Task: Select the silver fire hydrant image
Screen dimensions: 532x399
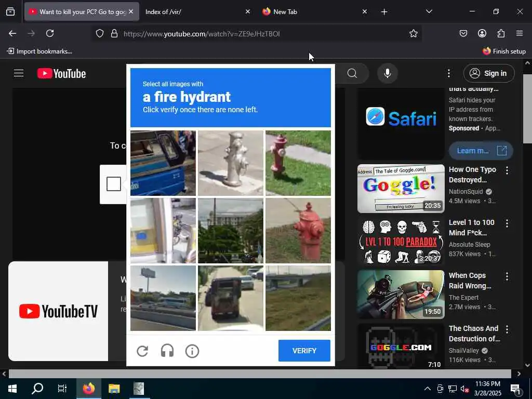Action: pos(231,163)
